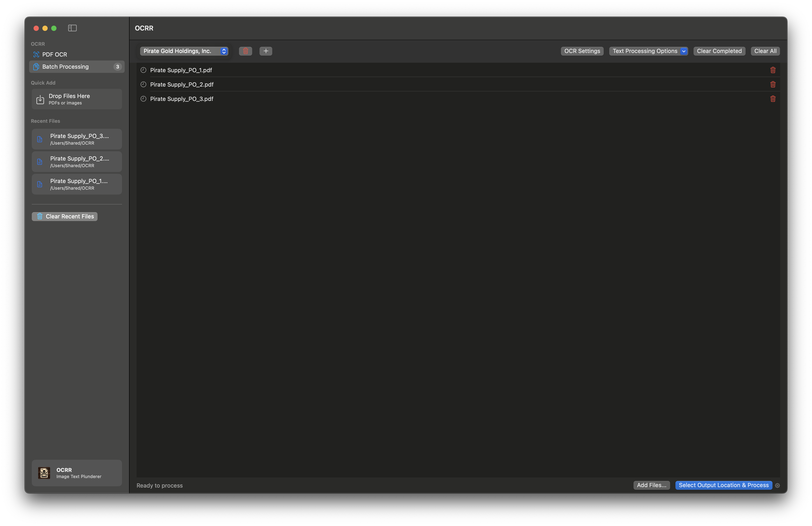Toggle the sidebar visibility icon

coord(72,28)
